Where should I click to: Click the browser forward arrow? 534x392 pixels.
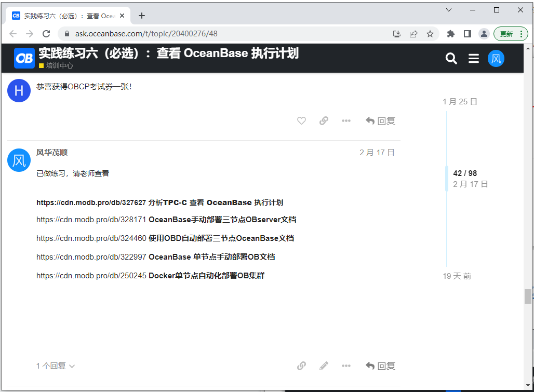click(30, 34)
